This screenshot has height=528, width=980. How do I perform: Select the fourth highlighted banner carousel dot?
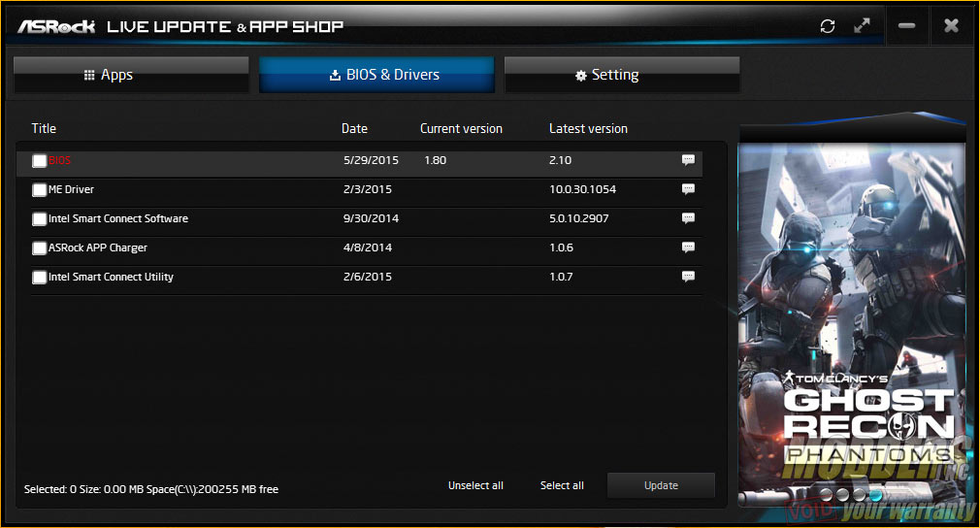[x=875, y=495]
